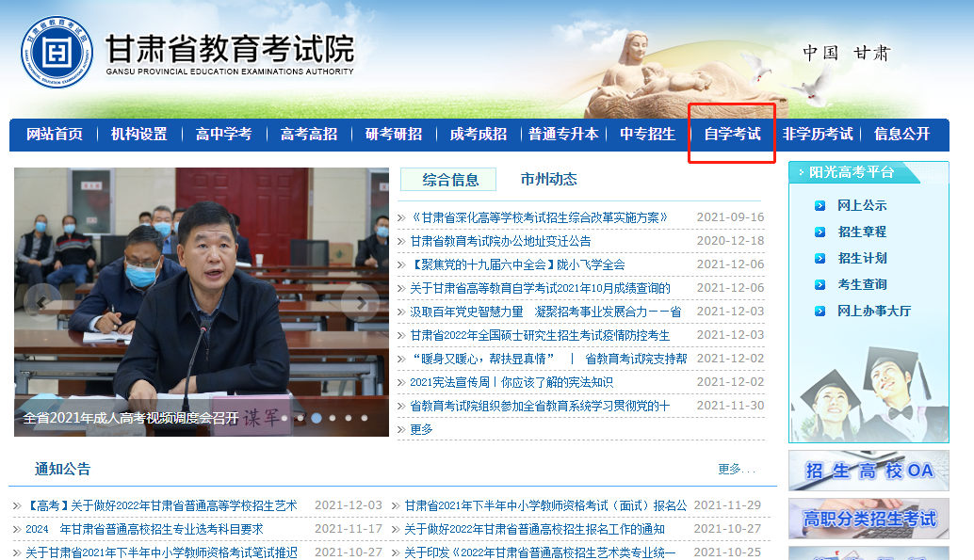
Task: Open 2022年甘肃省普通高校招生报名工作的通知
Action: pos(535,530)
